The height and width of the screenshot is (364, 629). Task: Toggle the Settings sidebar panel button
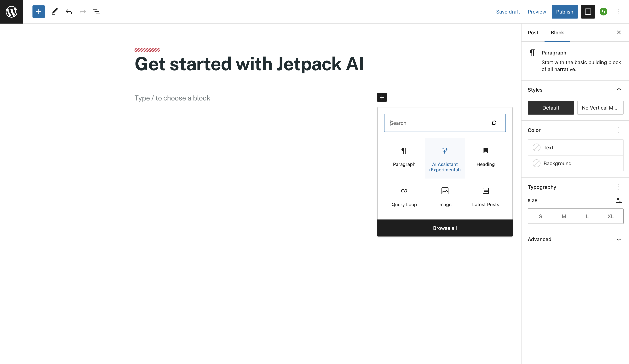[x=588, y=11]
